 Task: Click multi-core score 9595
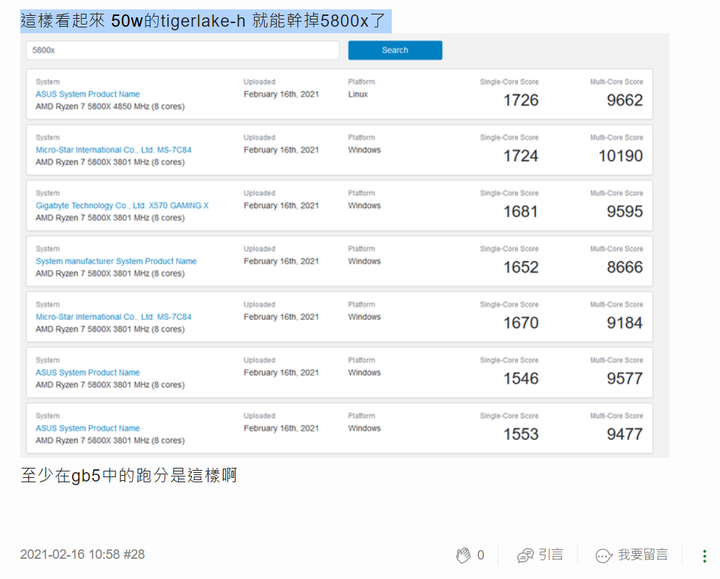(624, 211)
